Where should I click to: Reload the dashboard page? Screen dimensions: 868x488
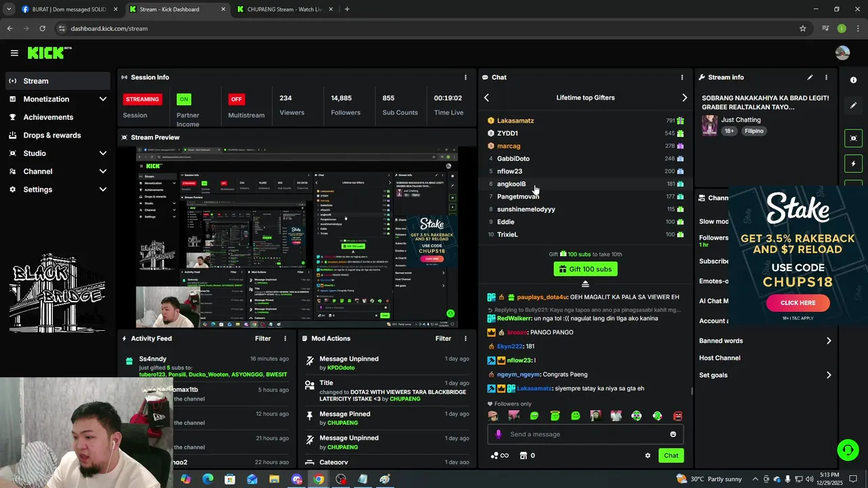(x=42, y=28)
